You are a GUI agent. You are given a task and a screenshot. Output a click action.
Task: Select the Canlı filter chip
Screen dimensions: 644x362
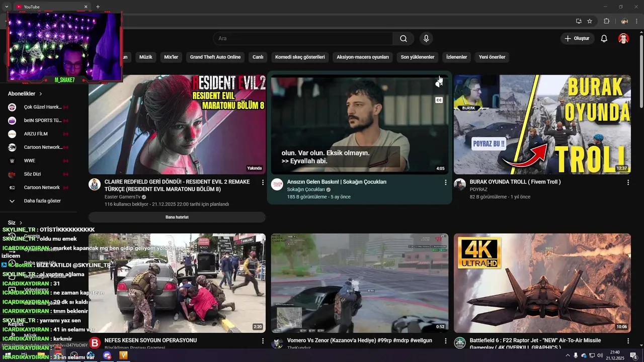click(x=258, y=57)
